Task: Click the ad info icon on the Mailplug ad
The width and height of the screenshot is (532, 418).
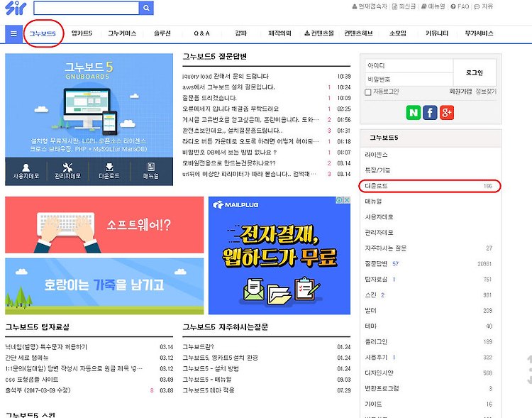Action: click(x=339, y=200)
